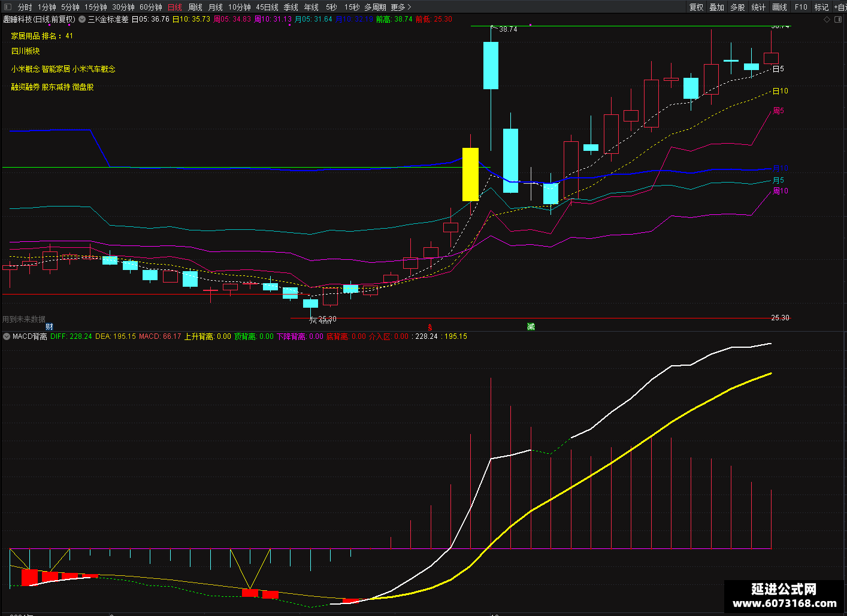Image resolution: width=847 pixels, height=616 pixels.
Task: Click the 多股 multi-stock button
Action: click(737, 7)
